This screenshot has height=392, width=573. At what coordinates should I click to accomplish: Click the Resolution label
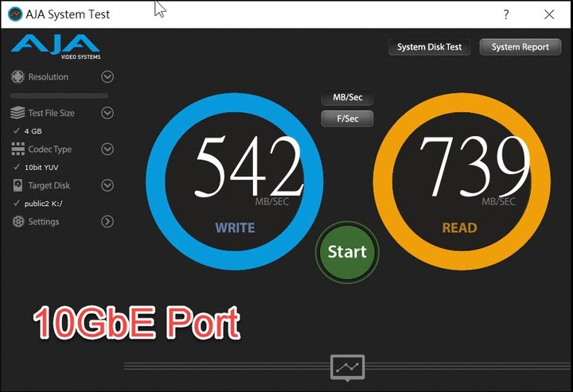[49, 77]
